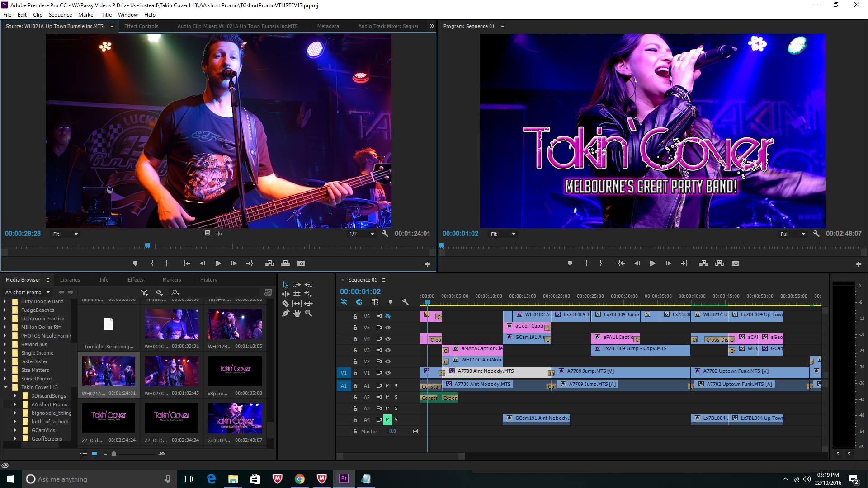Switch to the Effects tab
Screen dimensions: 868x488
(x=135, y=280)
